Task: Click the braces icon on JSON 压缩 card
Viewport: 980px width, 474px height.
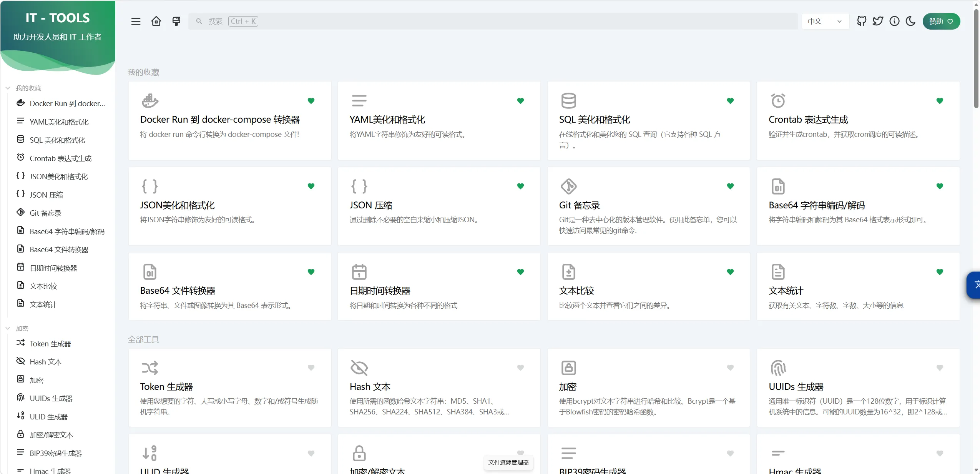Action: (359, 186)
